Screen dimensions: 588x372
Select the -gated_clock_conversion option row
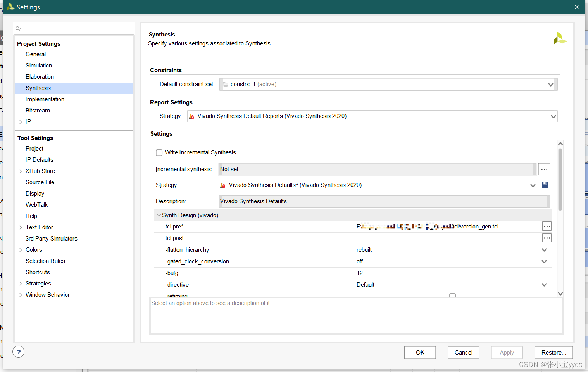click(353, 261)
